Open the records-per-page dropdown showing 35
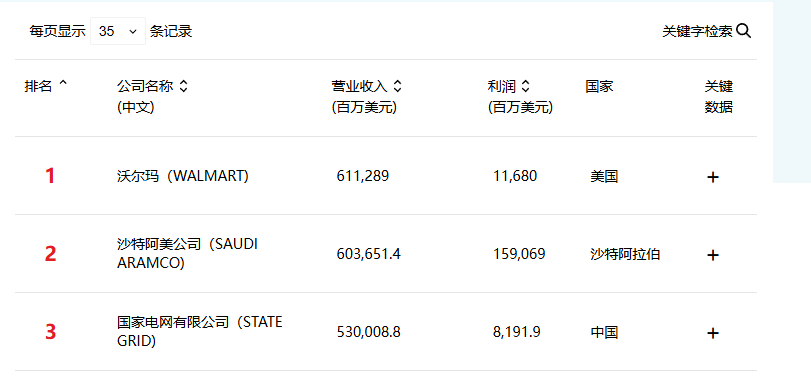811x379 pixels. pos(118,31)
